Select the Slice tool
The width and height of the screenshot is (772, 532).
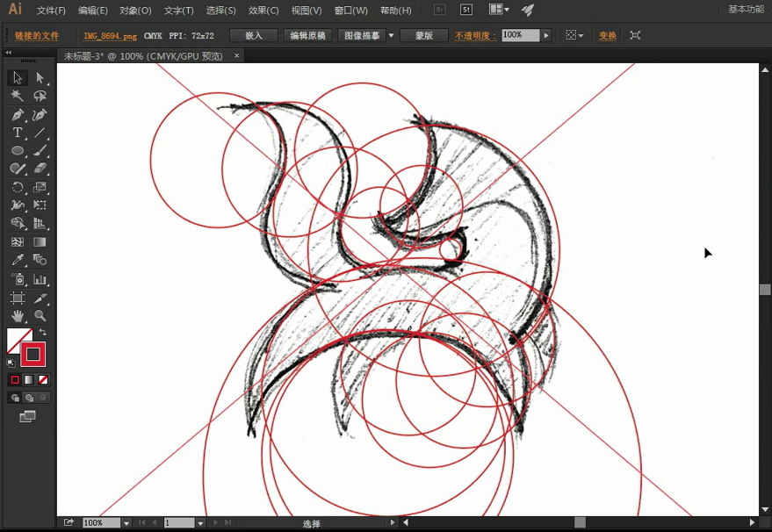click(40, 298)
